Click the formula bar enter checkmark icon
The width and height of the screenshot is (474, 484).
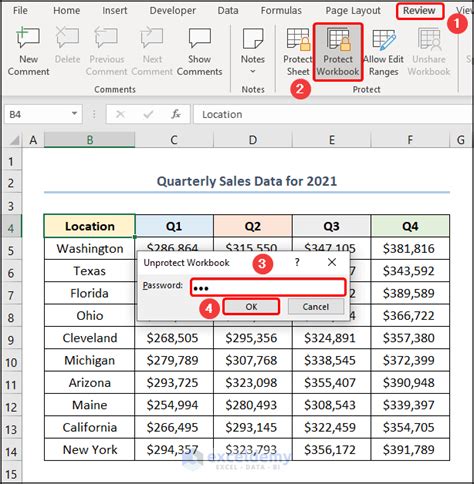(x=148, y=115)
